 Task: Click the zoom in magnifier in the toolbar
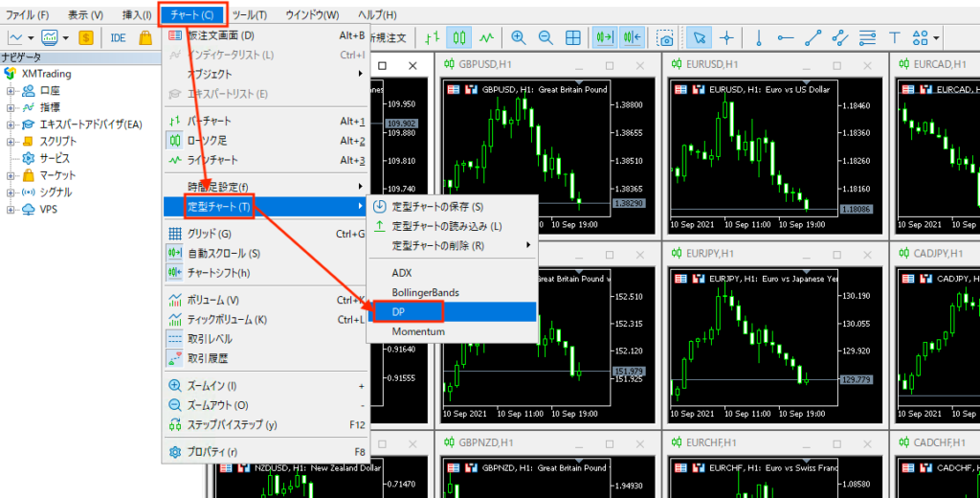519,38
